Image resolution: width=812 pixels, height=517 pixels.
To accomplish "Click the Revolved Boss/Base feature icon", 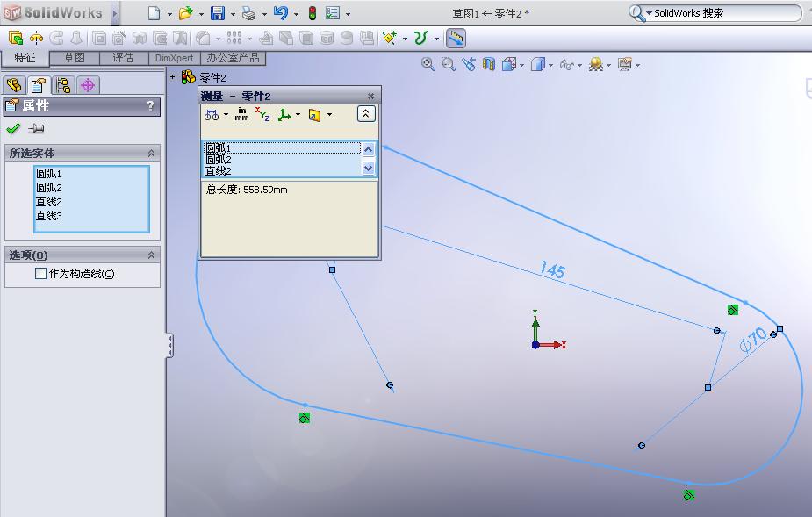I will point(36,38).
